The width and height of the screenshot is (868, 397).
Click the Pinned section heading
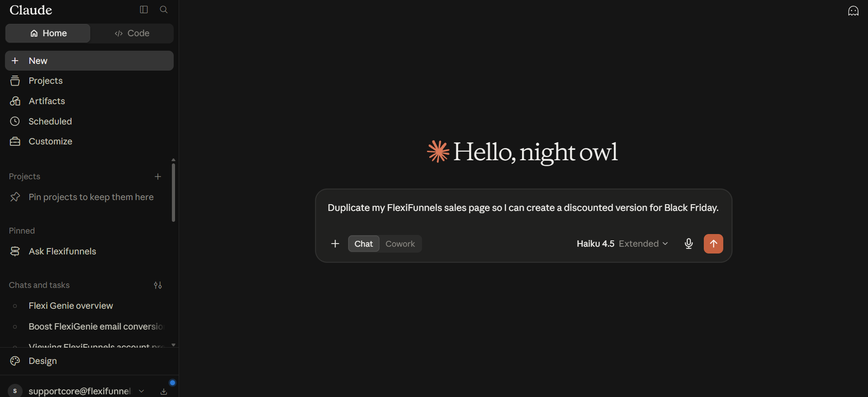(22, 231)
